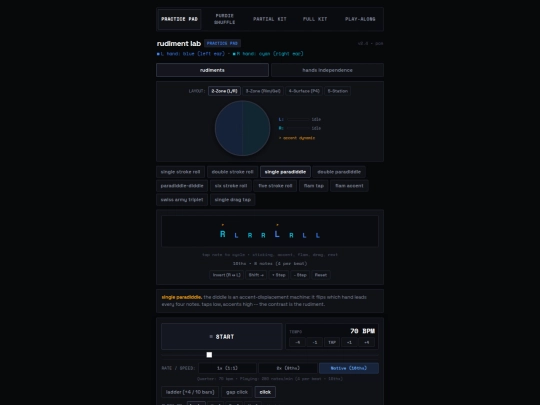Click the tempo slider's white handle
This screenshot has height=405, width=540.
pos(209,355)
